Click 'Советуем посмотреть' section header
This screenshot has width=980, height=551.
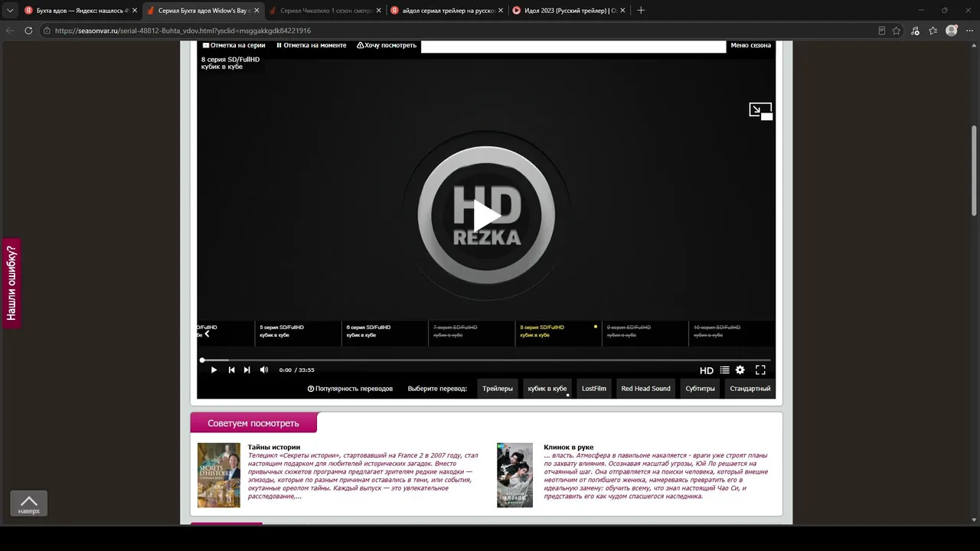tap(253, 423)
